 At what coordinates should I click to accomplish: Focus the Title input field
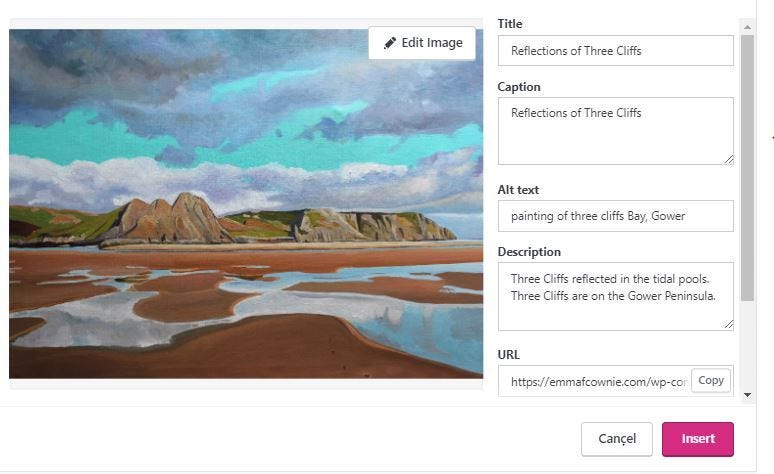click(x=615, y=51)
